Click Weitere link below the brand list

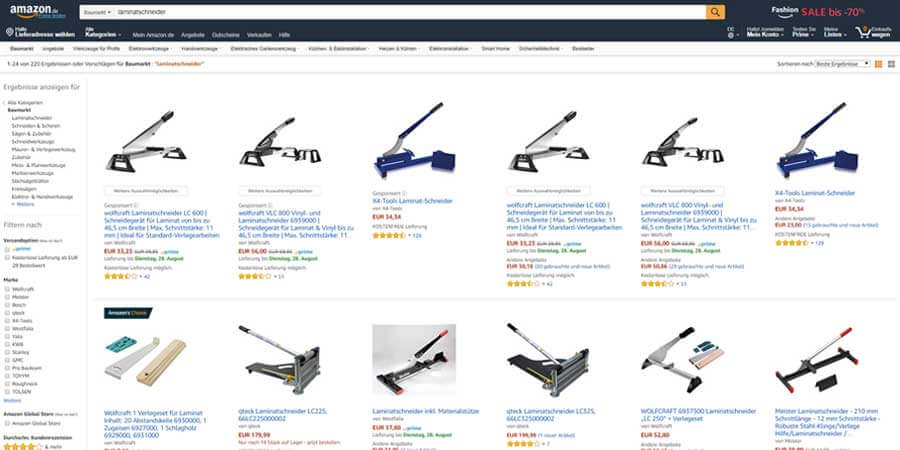point(12,400)
